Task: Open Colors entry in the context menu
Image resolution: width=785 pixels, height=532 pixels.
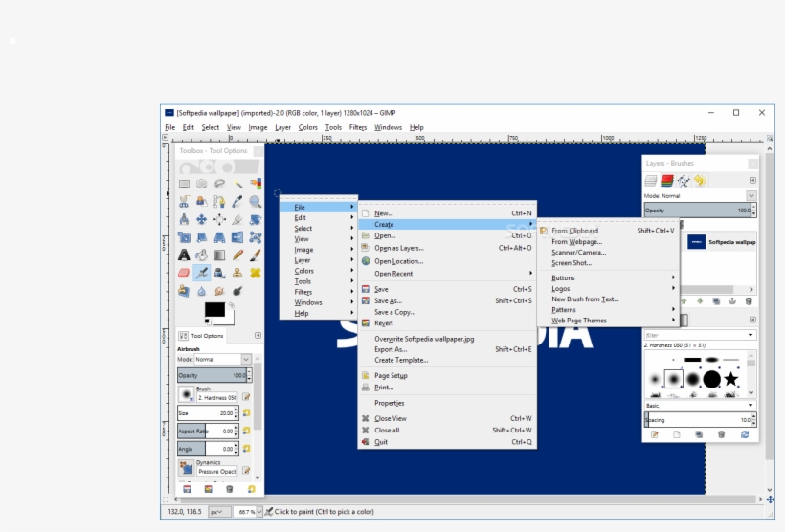Action: point(319,271)
